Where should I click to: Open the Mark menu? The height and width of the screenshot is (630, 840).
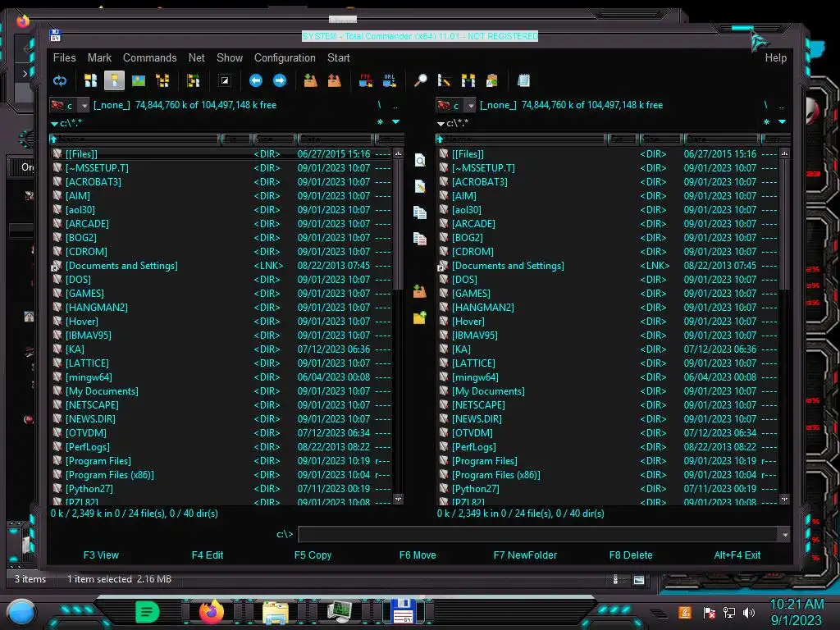click(x=99, y=57)
